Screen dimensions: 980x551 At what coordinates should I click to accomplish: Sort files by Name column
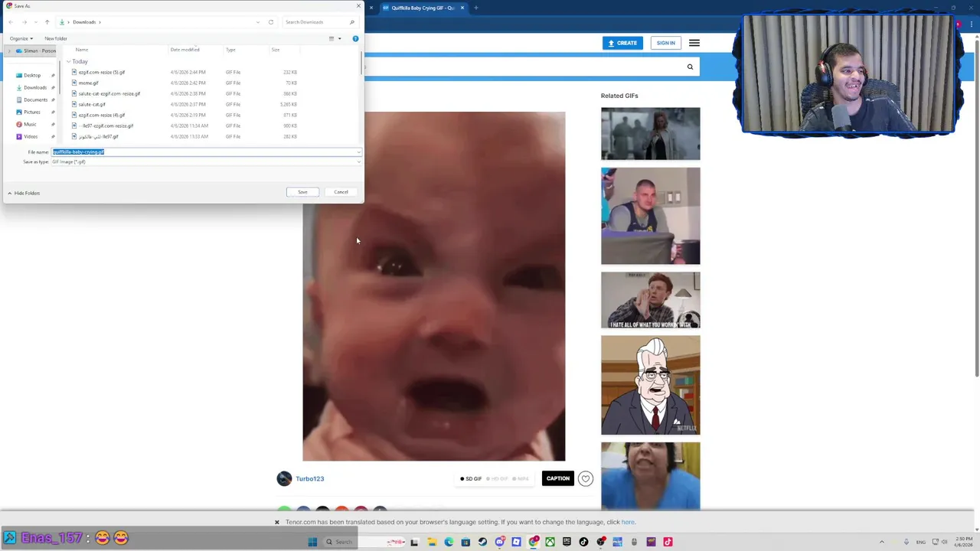82,50
